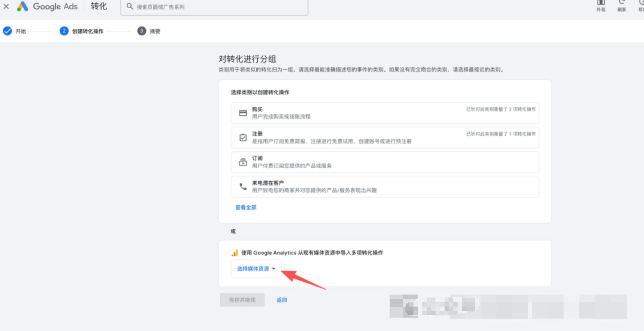This screenshot has height=331, width=644.
Task: Click the Google Analytics bar chart icon
Action: pos(235,253)
